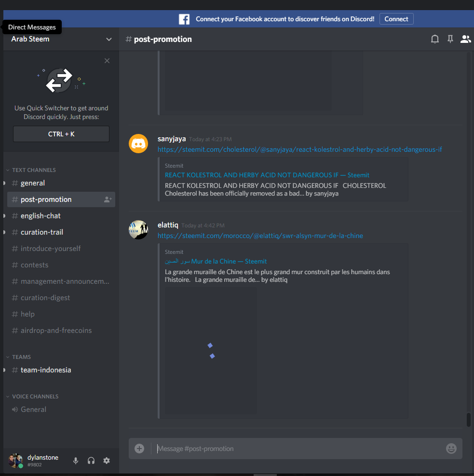Click dylanstone's avatar
Viewport: 474px width, 476px height.
point(15,461)
